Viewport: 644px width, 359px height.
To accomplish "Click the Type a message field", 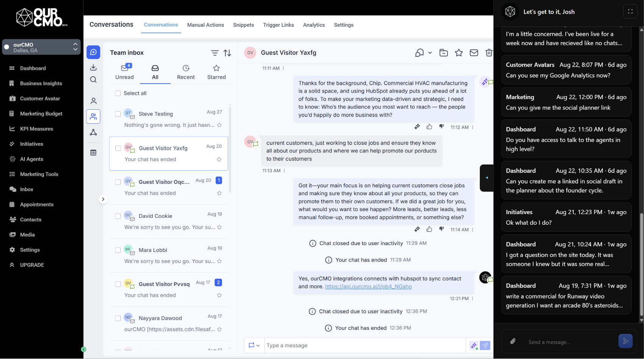I will 365,345.
